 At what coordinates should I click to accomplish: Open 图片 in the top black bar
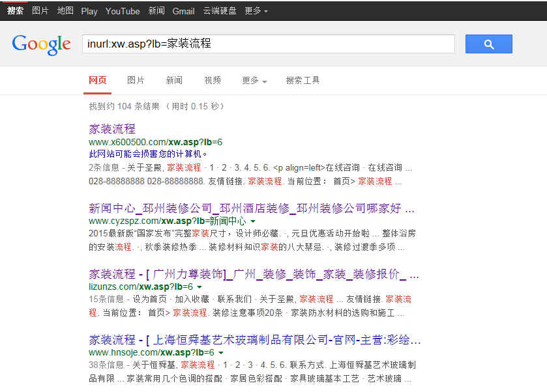(x=40, y=11)
